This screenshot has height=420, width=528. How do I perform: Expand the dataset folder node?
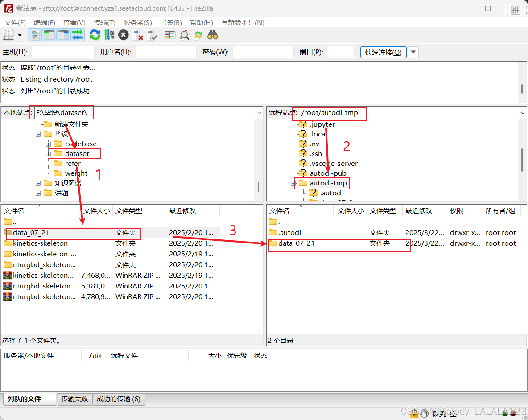pos(49,154)
